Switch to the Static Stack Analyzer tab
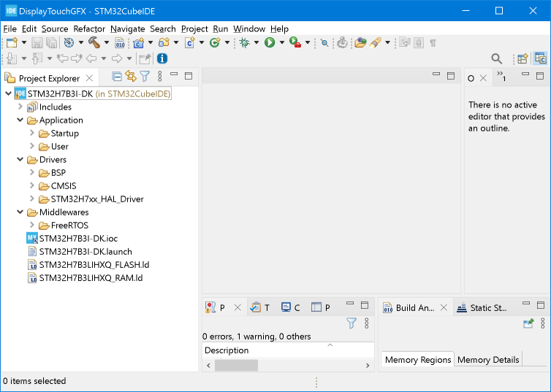Screen dimensions: 551x392 pyautogui.click(x=482, y=308)
